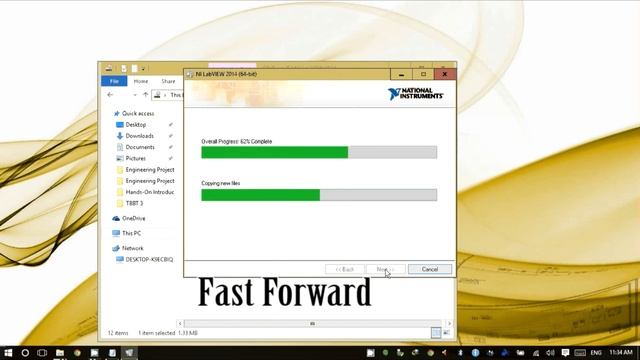Open the volume control in system tray

(550, 353)
